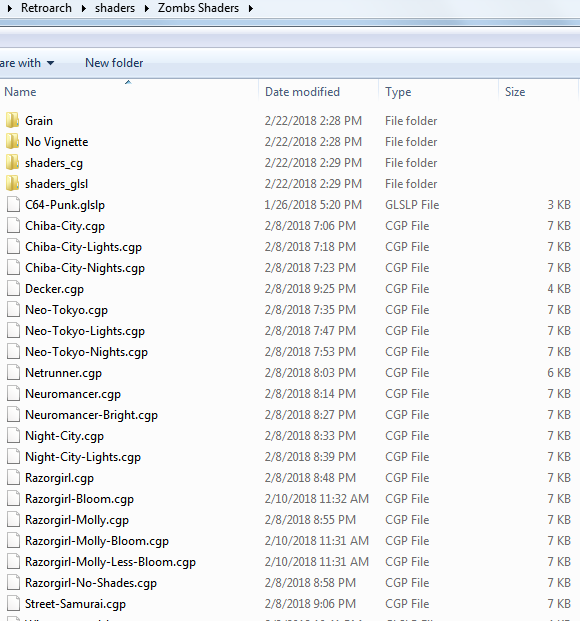
Task: Select the file name Chiba-City.cgp
Action: pos(65,226)
